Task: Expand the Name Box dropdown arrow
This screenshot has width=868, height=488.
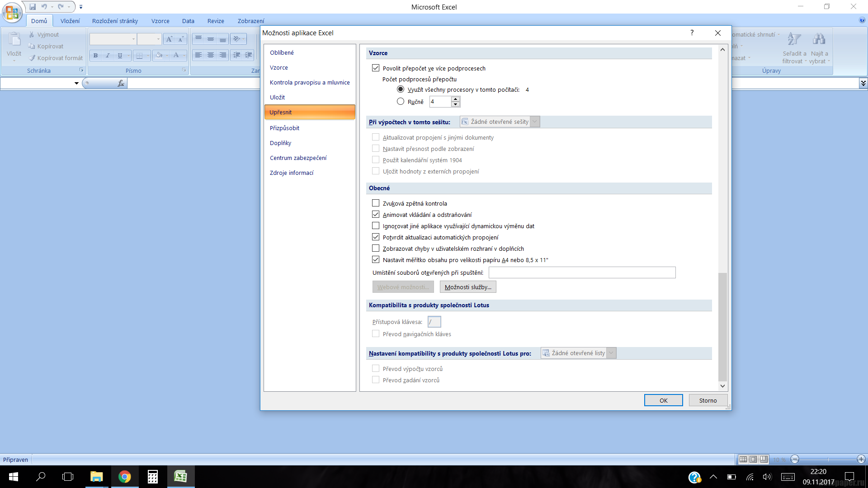Action: coord(76,83)
